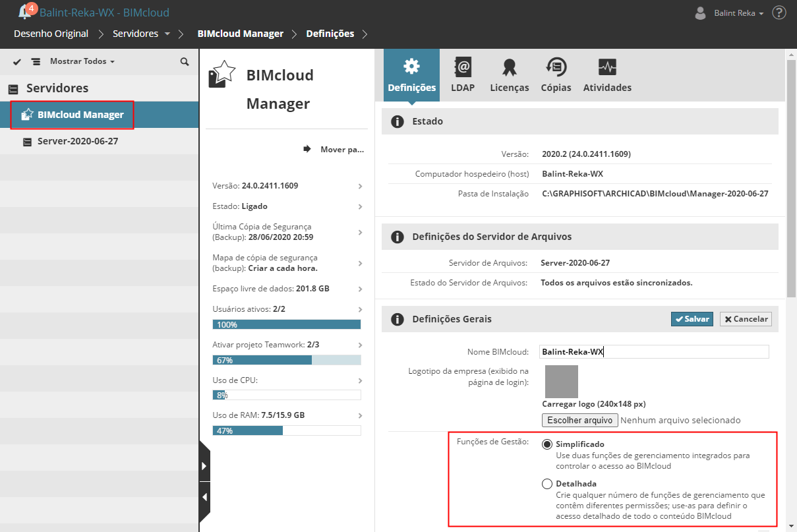Select BIMcloud Manager in the server list
Viewport: 797px width, 532px height.
pos(99,115)
